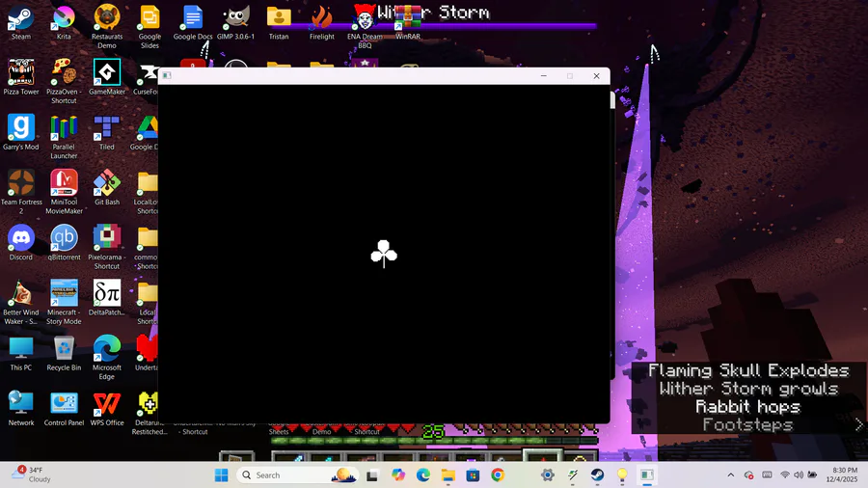This screenshot has width=868, height=488.
Task: Open the volume tray icon
Action: coord(799,474)
